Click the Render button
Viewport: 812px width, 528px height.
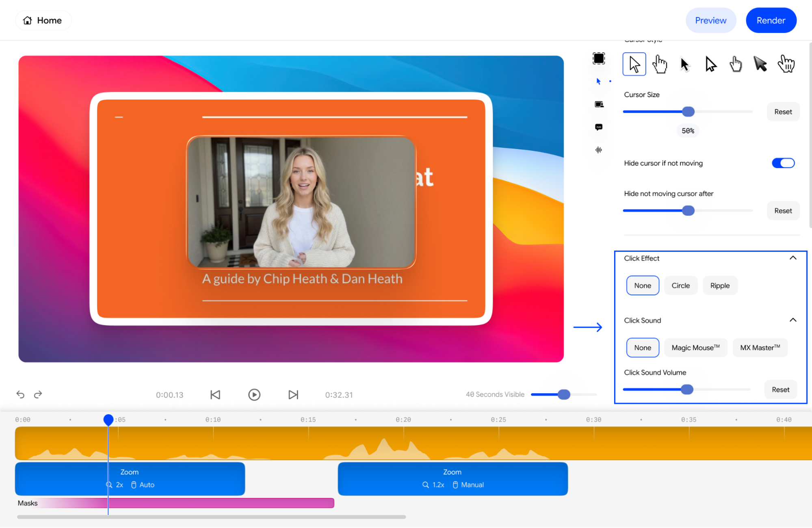pyautogui.click(x=771, y=20)
